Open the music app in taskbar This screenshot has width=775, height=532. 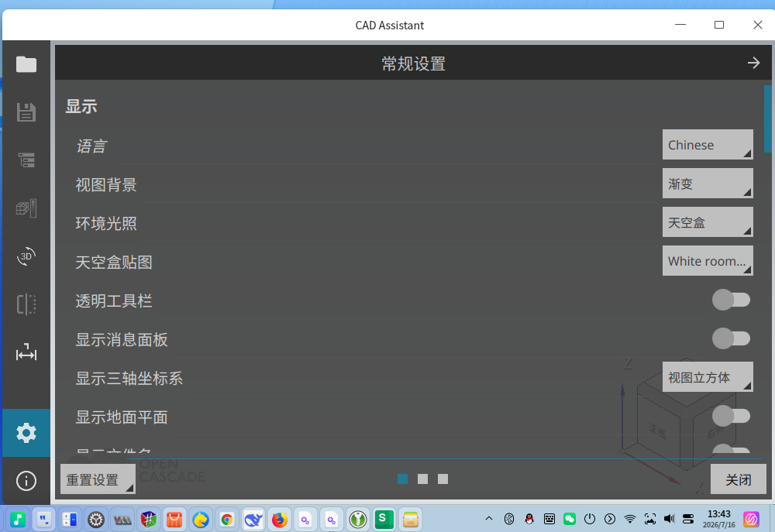[x=19, y=519]
